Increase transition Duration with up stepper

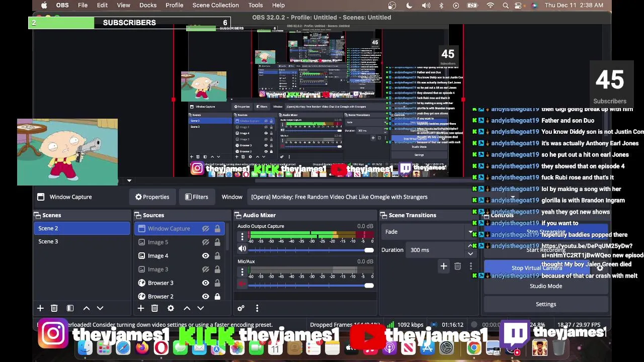pyautogui.click(x=470, y=246)
